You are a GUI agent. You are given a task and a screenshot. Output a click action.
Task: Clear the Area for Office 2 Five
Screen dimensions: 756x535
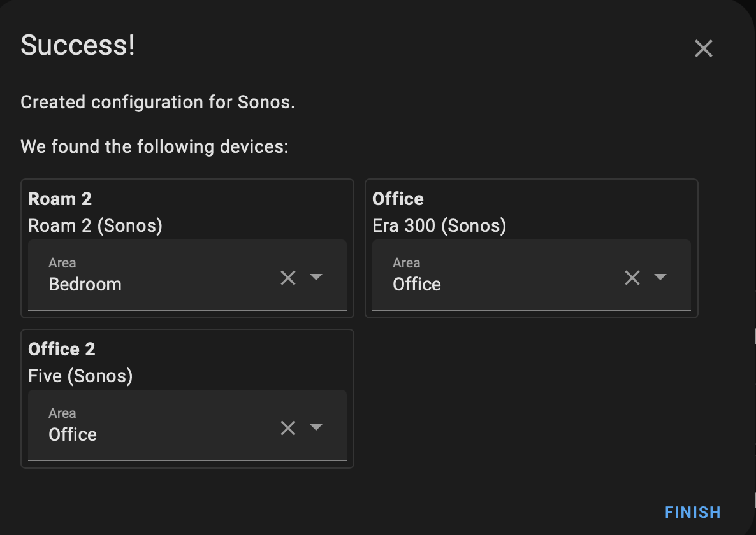pos(288,427)
